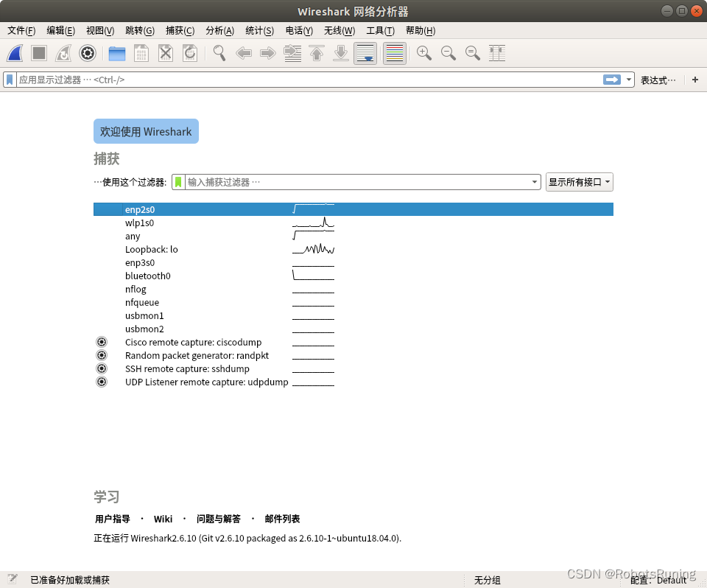This screenshot has height=588, width=707.
Task: Open the 分析(A) menu
Action: [219, 31]
